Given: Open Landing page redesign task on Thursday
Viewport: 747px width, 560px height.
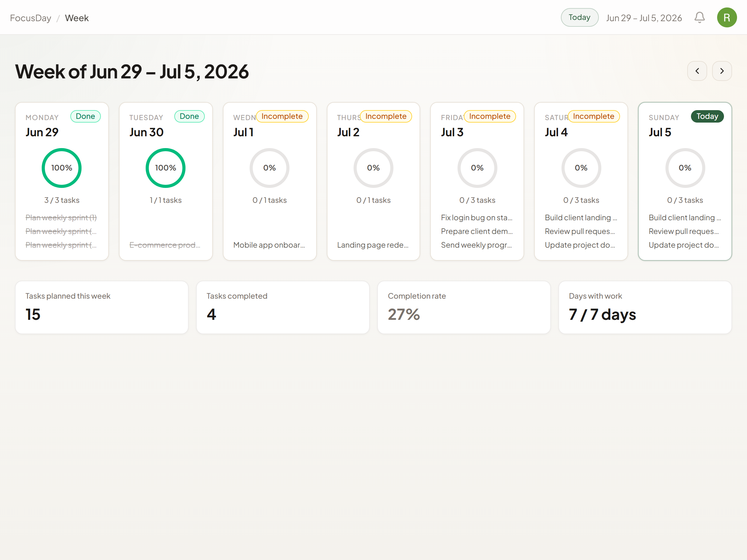Looking at the screenshot, I should click(x=373, y=245).
